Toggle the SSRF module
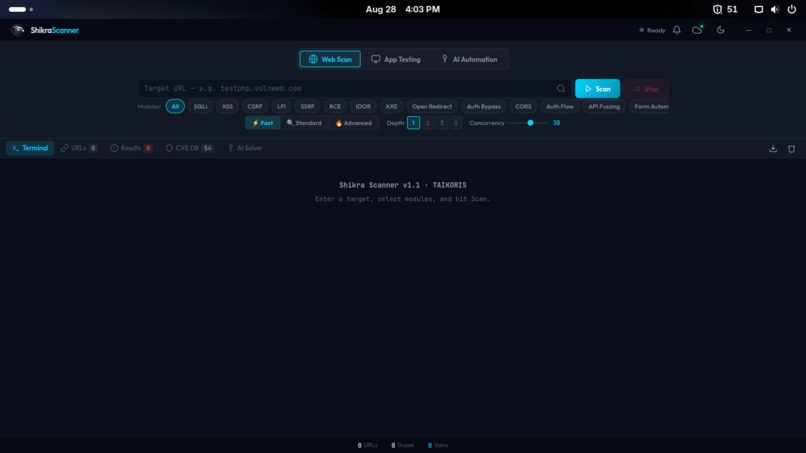The height and width of the screenshot is (453, 806). (x=307, y=106)
